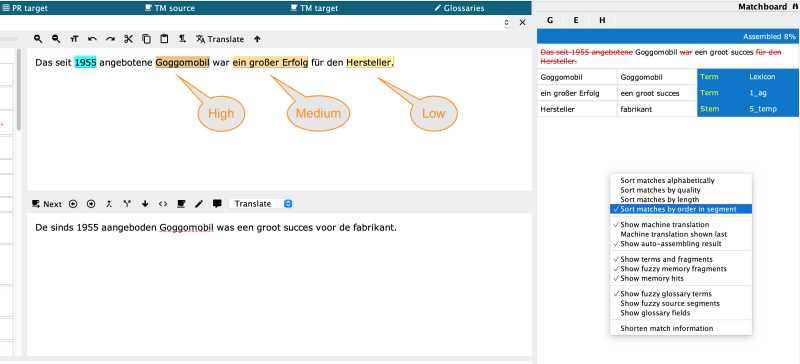Choose Sort matches by quality
Screen dimensions: 800x364
coord(681,190)
